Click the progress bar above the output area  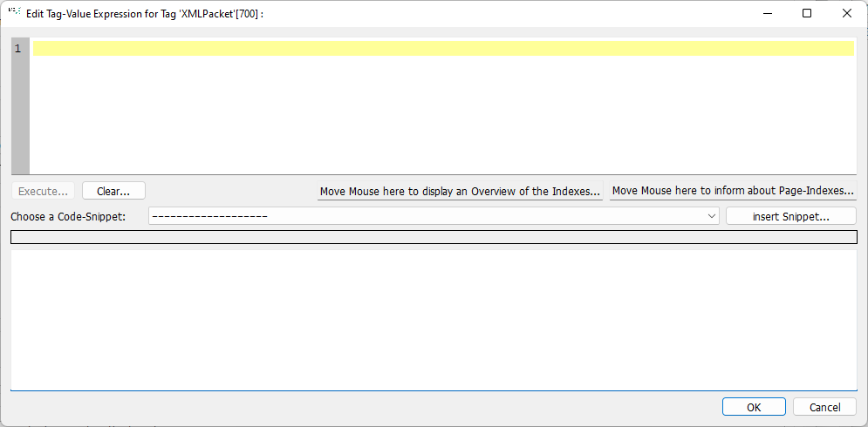pos(434,237)
